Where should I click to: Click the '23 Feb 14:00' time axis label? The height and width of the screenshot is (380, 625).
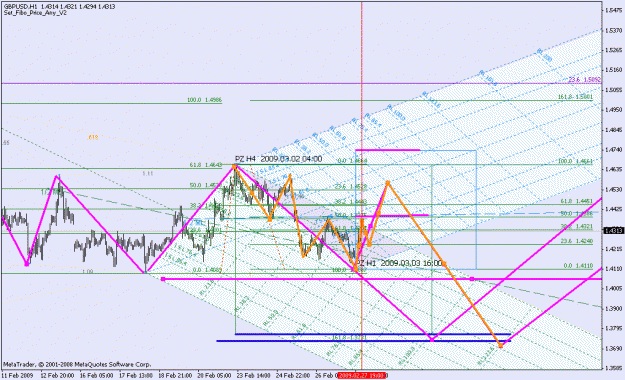(x=254, y=376)
